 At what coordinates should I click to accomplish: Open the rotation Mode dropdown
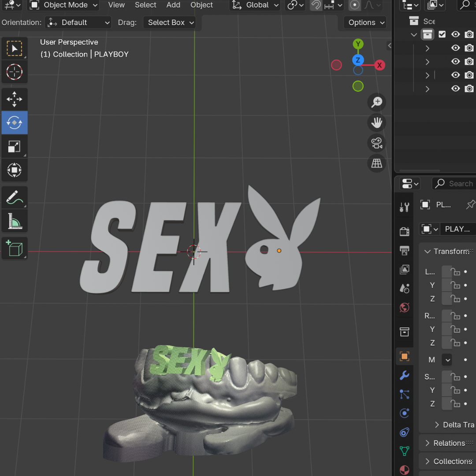[x=447, y=360]
